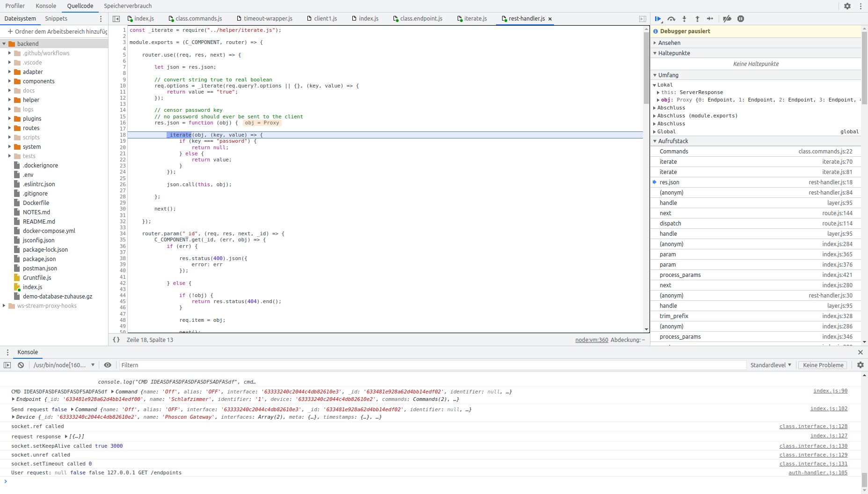The image size is (868, 494).
Task: Open DevTools settings gear at top right
Action: tap(848, 6)
